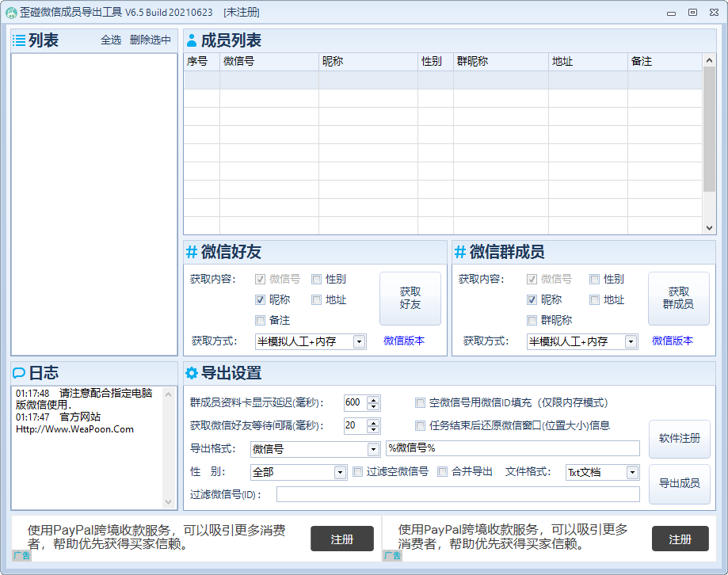Image resolution: width=728 pixels, height=575 pixels.
Task: Enable 任务结束后还原微信窗口 checkbox
Action: coord(420,425)
